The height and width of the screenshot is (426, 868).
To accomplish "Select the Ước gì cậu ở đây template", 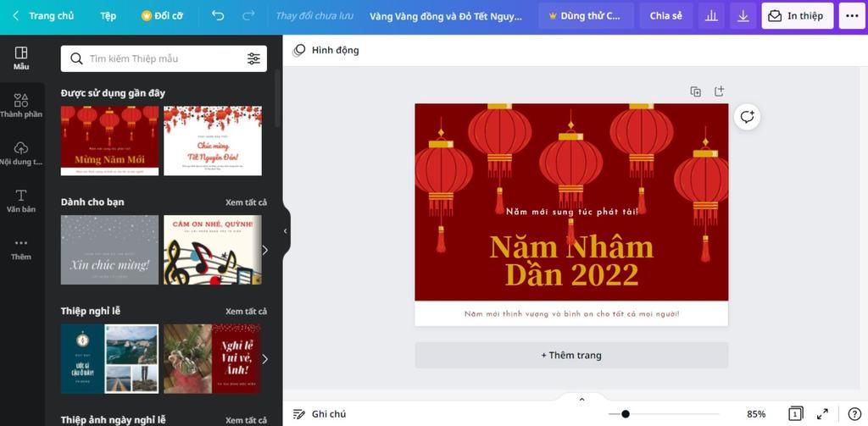I will 109,358.
